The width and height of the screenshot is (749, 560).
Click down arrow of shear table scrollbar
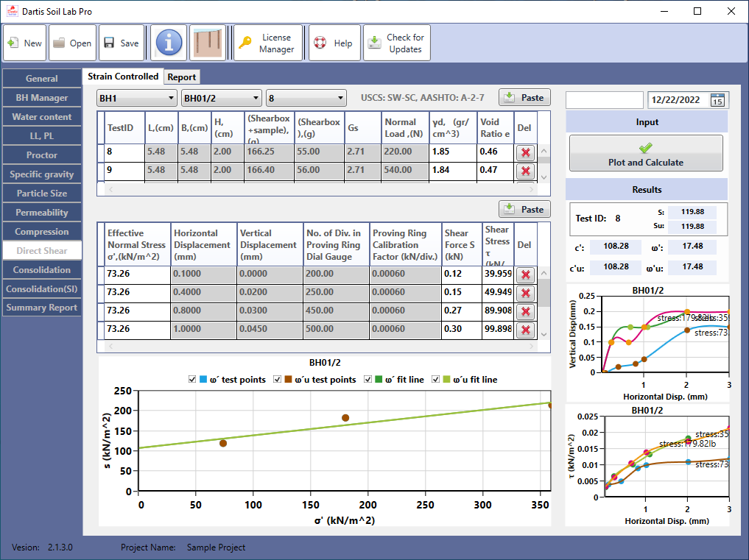(544, 334)
